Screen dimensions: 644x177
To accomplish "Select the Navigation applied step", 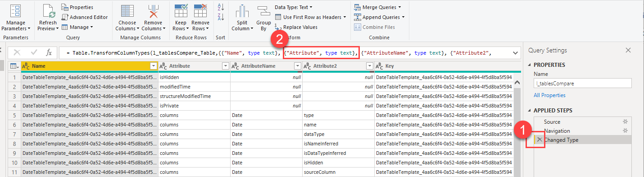I will point(583,131).
